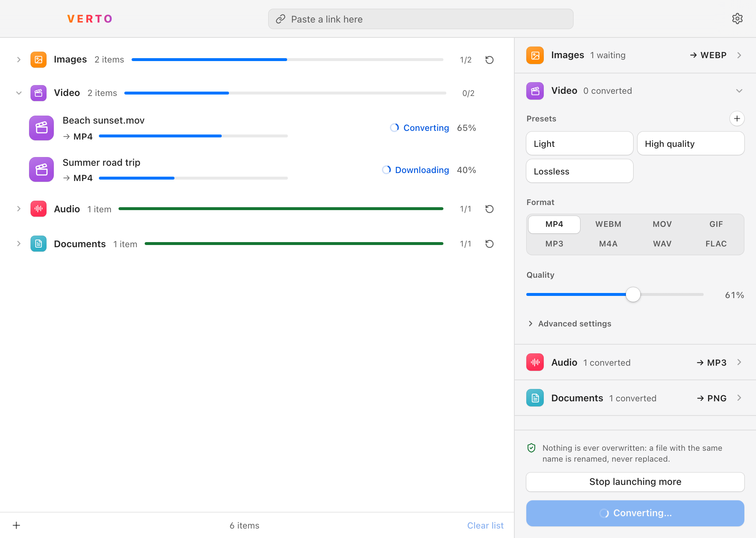The height and width of the screenshot is (538, 756).
Task: Click the Beach sunset.mov clapperboard icon
Action: coord(41,128)
